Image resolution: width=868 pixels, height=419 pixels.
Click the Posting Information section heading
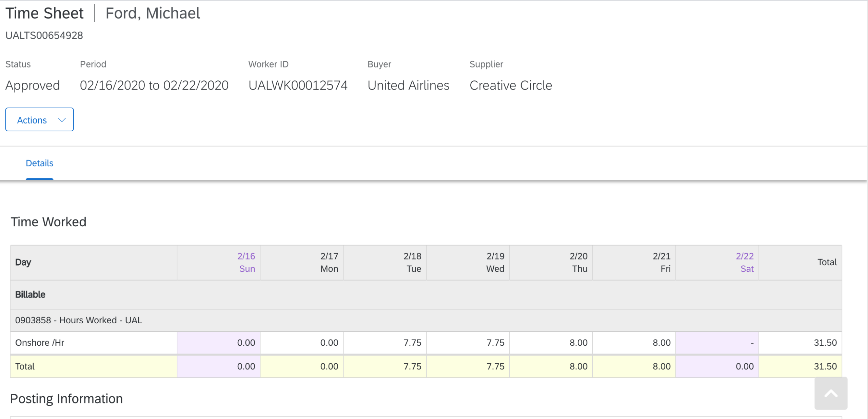66,399
